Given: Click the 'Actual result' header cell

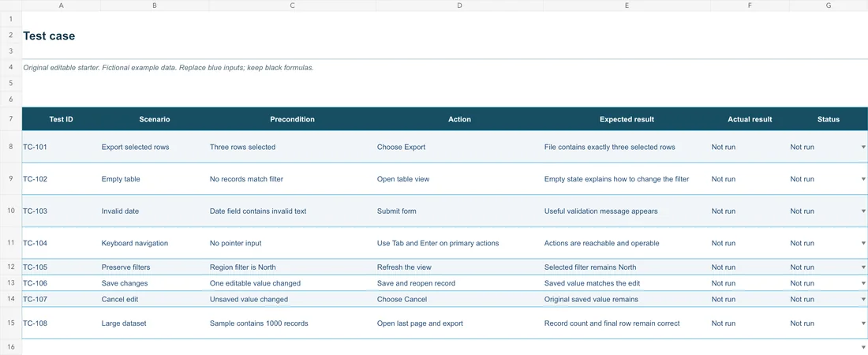Looking at the screenshot, I should (750, 119).
